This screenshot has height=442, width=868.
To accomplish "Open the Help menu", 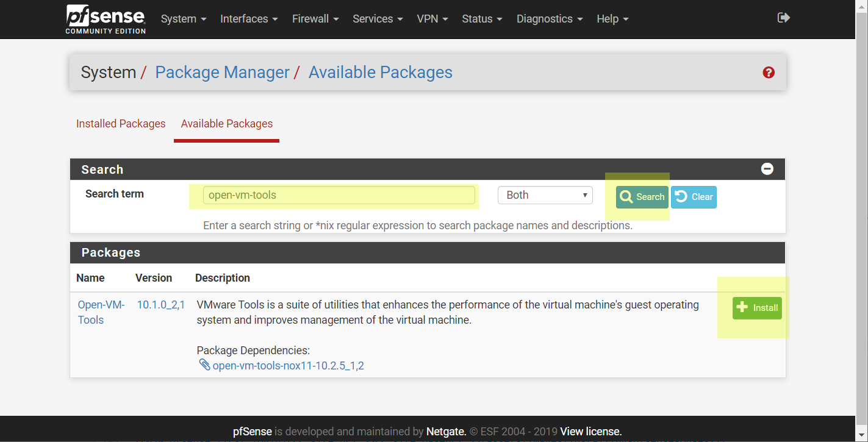I will (x=612, y=19).
